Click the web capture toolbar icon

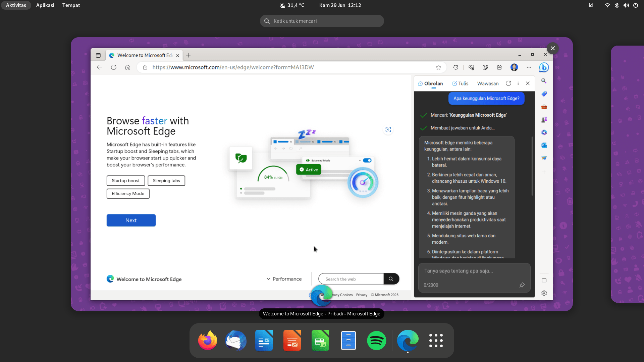tap(485, 67)
